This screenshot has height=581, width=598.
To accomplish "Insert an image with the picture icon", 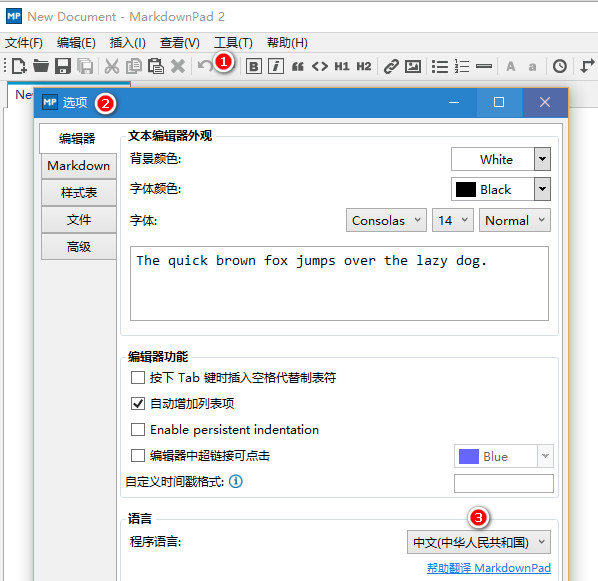I will click(413, 66).
